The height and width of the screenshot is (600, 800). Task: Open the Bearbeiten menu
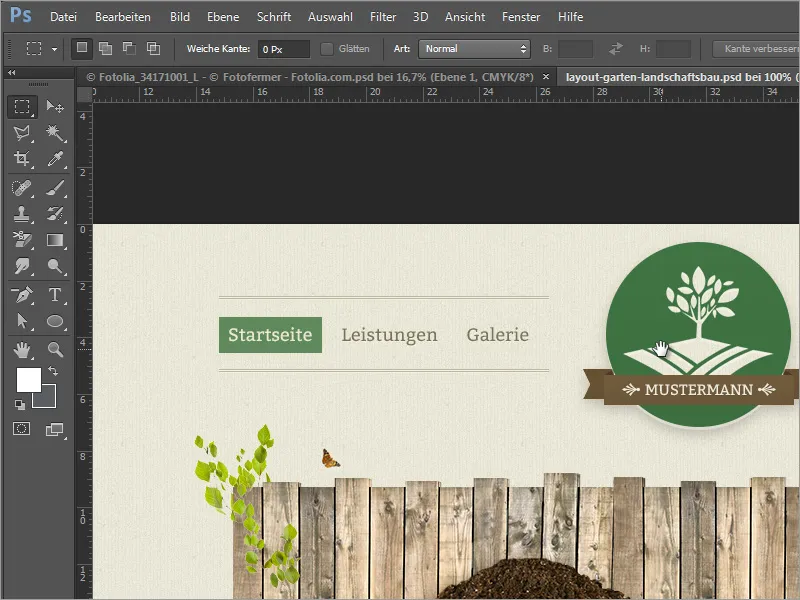123,17
